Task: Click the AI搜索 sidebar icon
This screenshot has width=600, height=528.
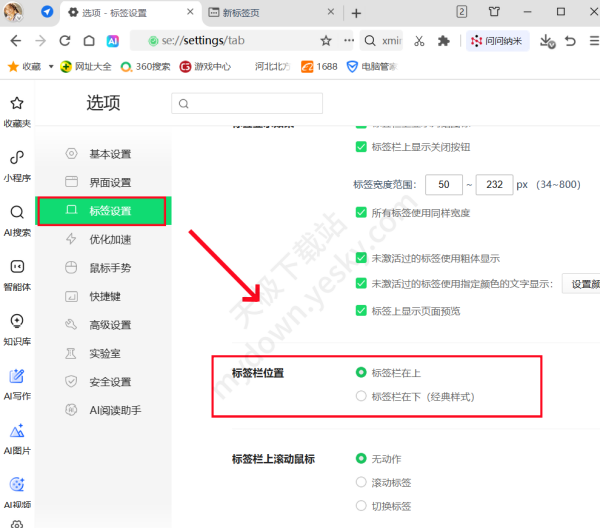Action: pyautogui.click(x=16, y=220)
